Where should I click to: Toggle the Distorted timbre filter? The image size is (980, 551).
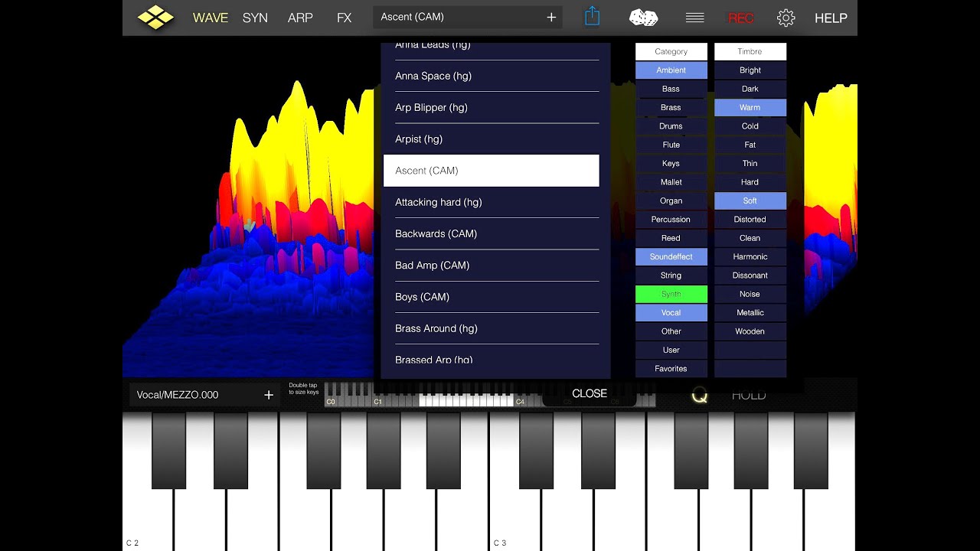pos(750,219)
